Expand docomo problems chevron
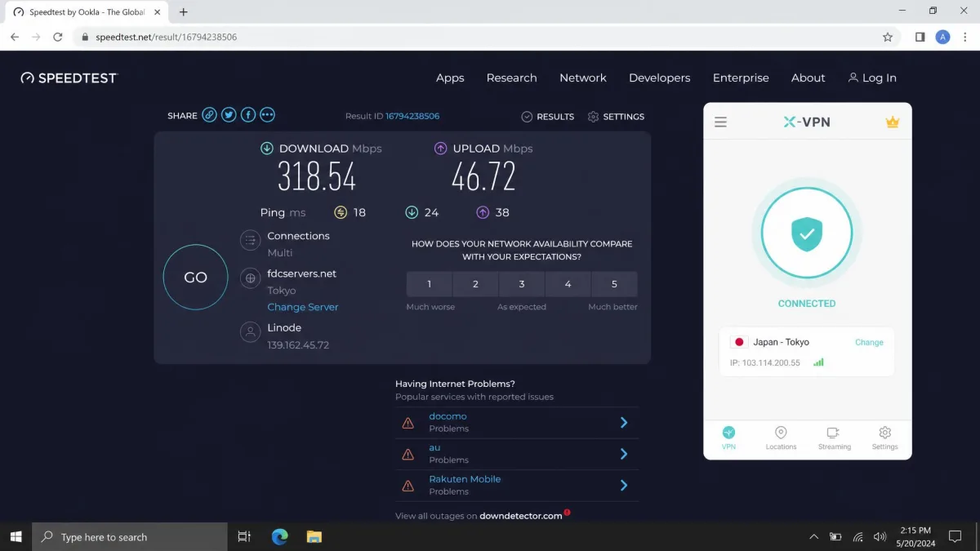Image resolution: width=980 pixels, height=551 pixels. pos(624,423)
